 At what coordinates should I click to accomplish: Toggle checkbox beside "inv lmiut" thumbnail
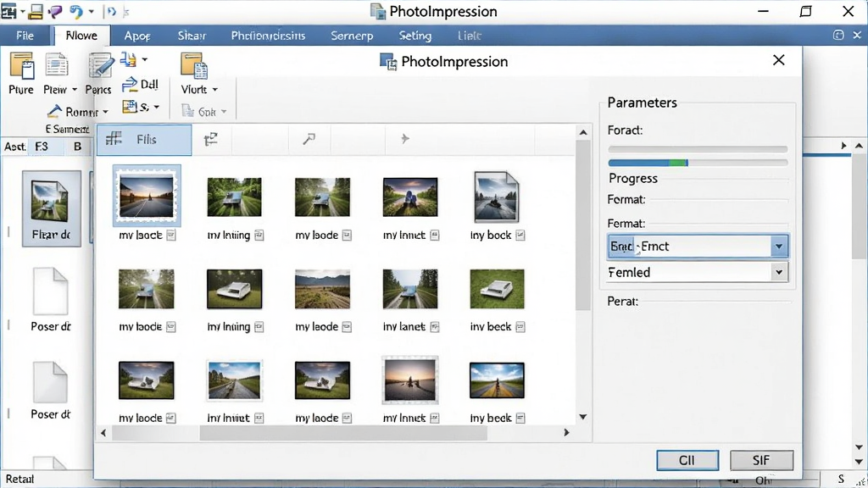[259, 419]
